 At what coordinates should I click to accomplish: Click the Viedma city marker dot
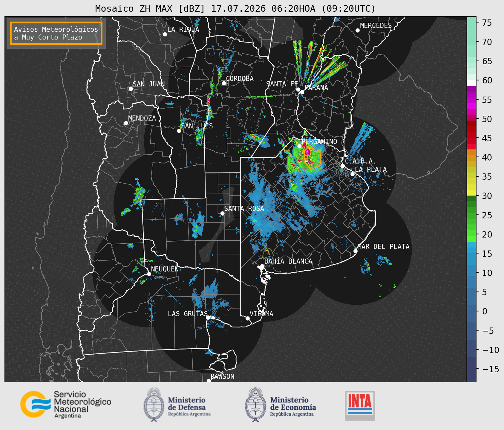tap(248, 318)
